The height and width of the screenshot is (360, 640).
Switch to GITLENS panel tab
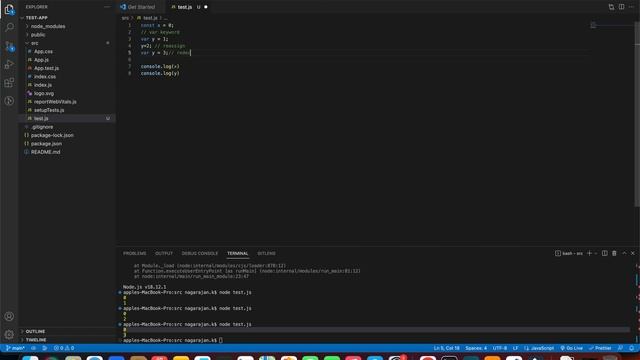[266, 253]
